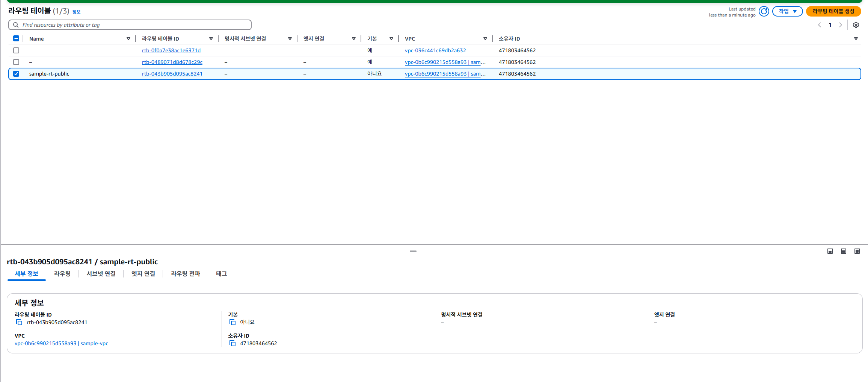Open the 작업 actions dropdown

[x=787, y=11]
